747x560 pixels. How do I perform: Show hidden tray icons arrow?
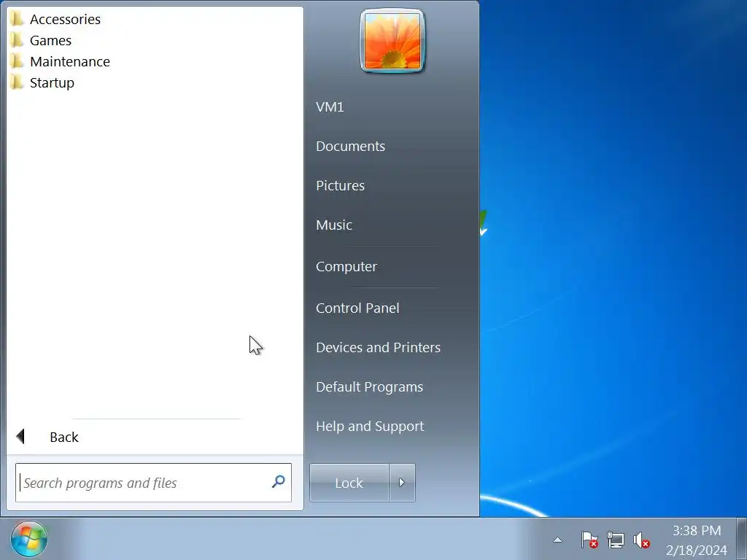click(557, 540)
